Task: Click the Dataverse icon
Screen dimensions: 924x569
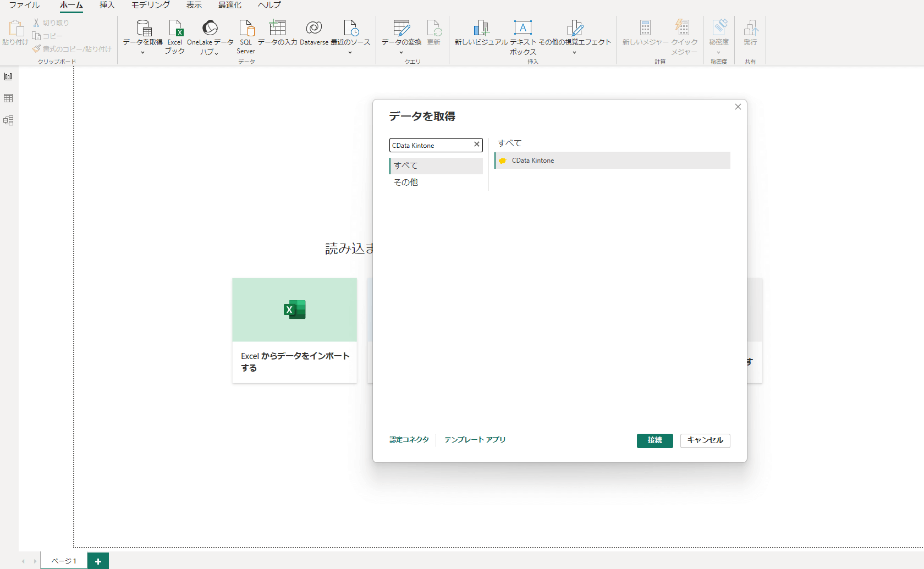Action: (x=313, y=29)
